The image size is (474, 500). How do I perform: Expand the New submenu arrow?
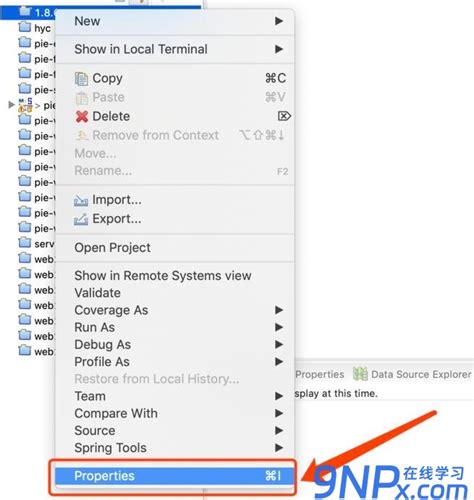(x=279, y=21)
